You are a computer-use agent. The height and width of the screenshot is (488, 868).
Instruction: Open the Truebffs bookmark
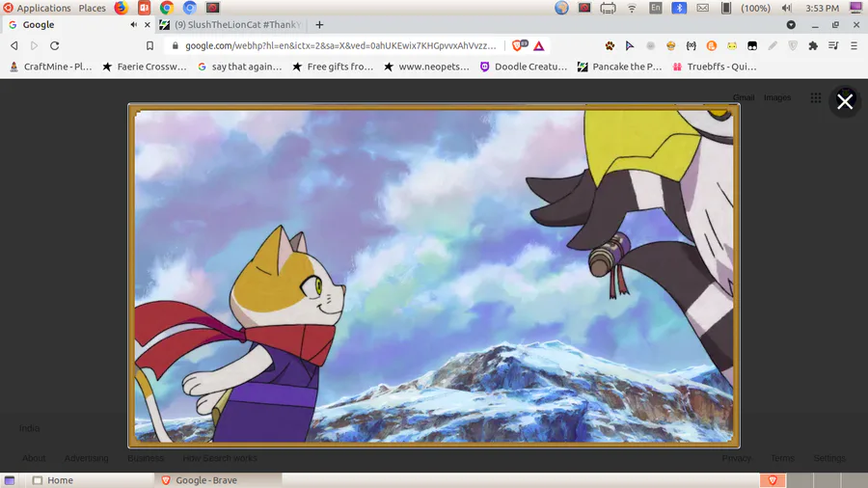click(x=715, y=67)
